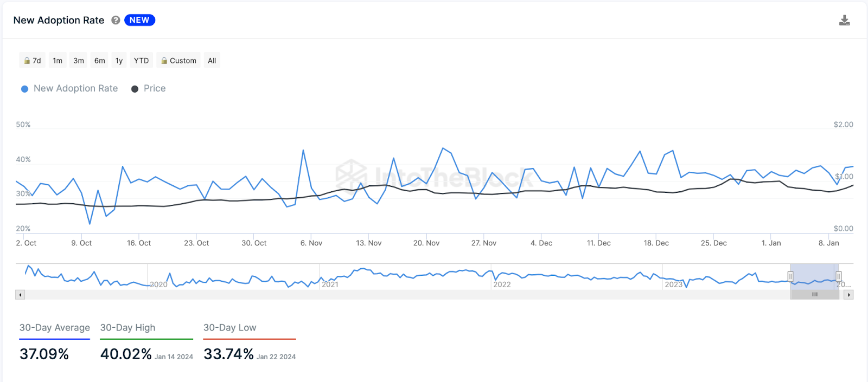
Task: Open the help question mark icon
Action: (x=116, y=20)
